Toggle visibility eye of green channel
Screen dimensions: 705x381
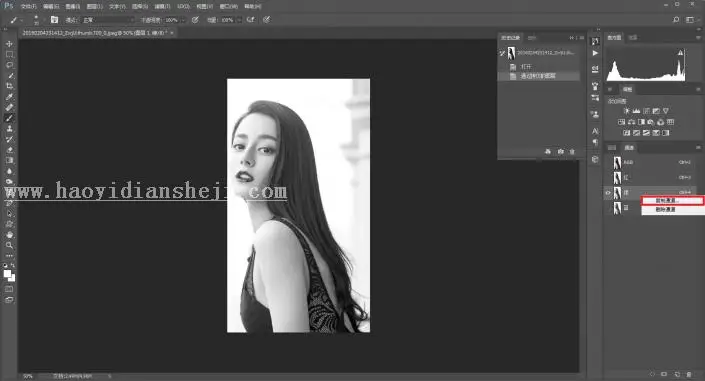click(608, 193)
